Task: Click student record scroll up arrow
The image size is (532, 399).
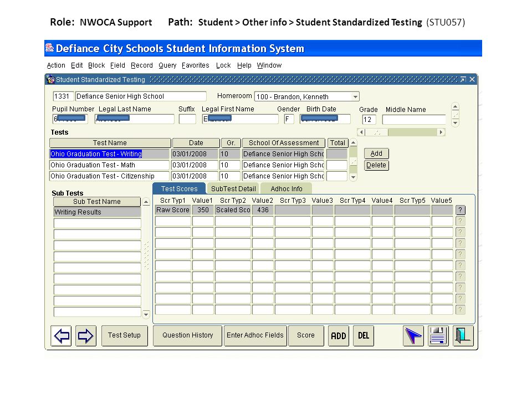Action: coord(456,107)
